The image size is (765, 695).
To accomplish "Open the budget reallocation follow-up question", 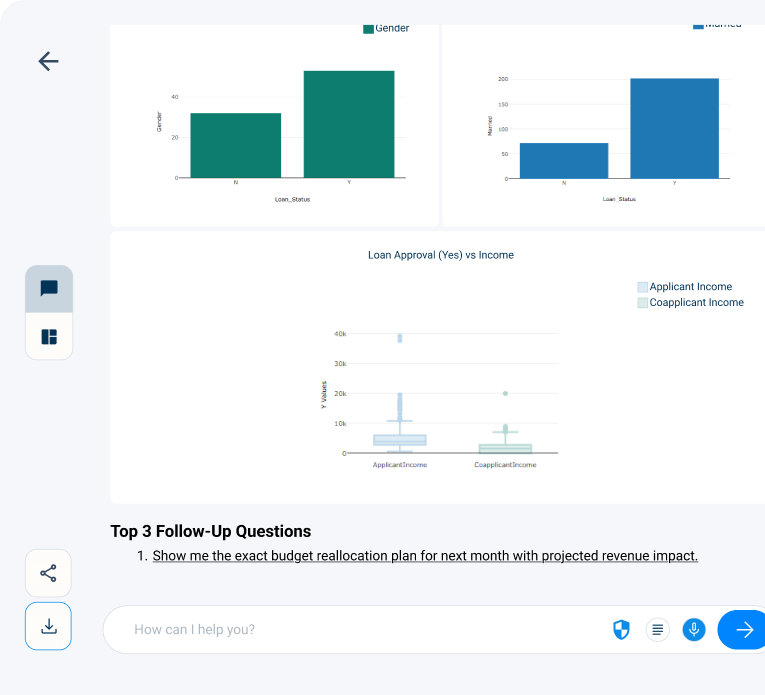I will tap(425, 556).
